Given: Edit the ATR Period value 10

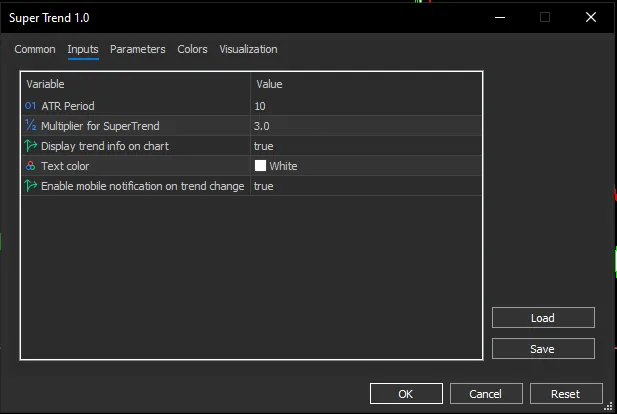Looking at the screenshot, I should (365, 106).
